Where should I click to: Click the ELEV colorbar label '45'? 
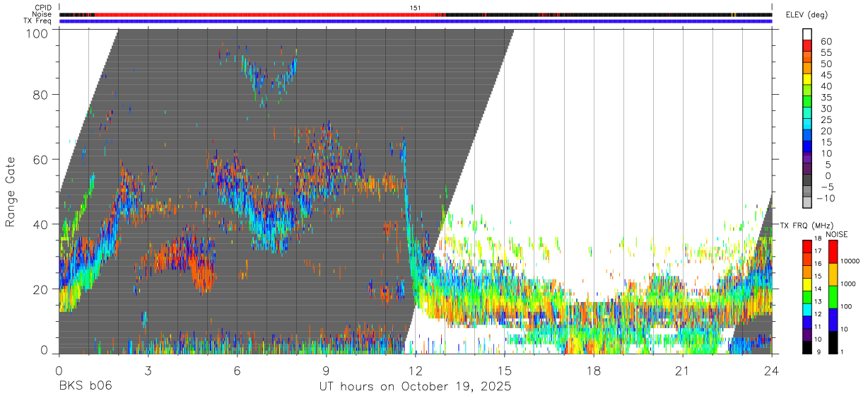tap(825, 76)
